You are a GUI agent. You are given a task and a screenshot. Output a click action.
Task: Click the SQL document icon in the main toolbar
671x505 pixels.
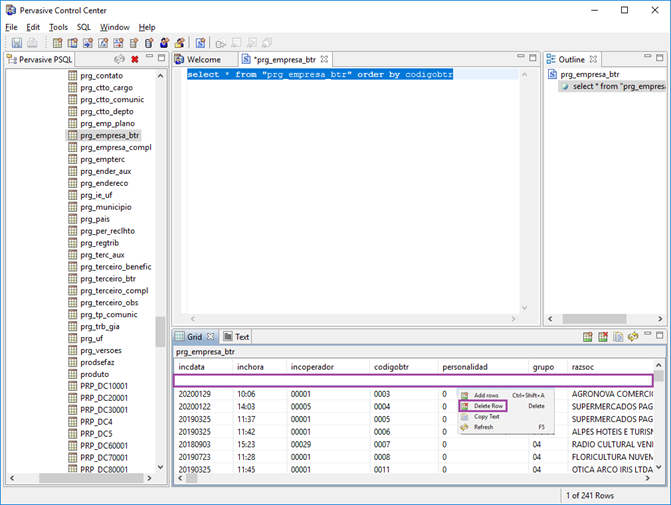click(200, 43)
